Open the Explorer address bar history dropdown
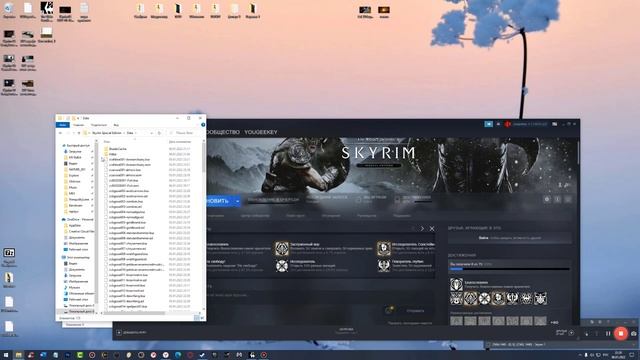 click(x=152, y=133)
